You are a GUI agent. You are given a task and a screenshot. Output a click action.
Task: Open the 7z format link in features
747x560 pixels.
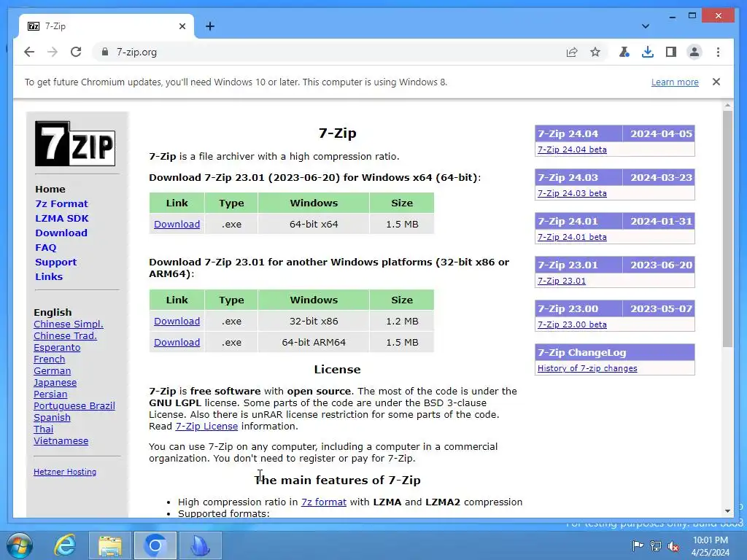(323, 502)
